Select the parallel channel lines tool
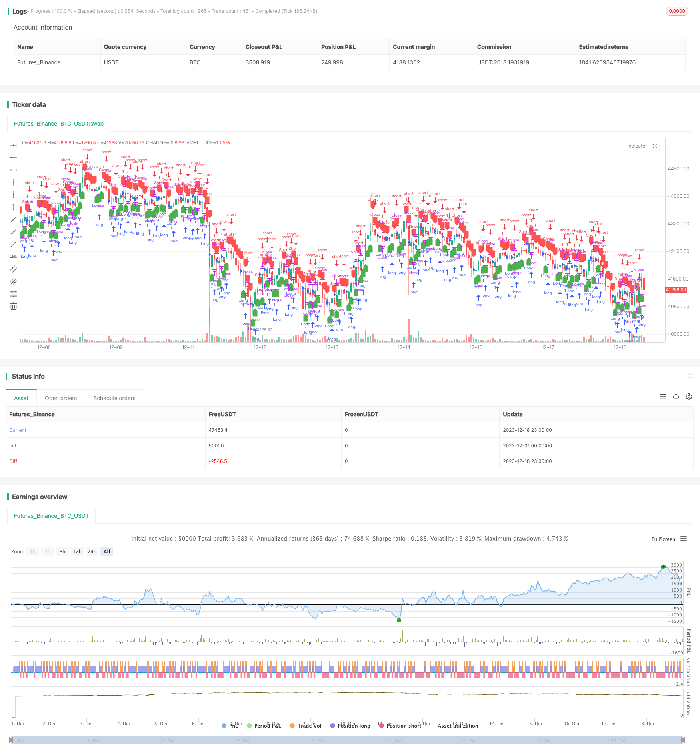 tap(14, 269)
